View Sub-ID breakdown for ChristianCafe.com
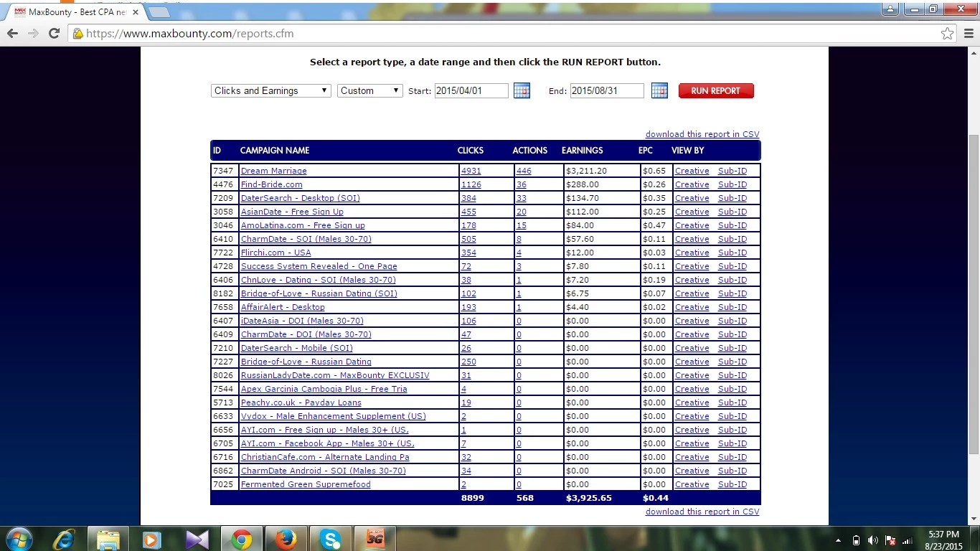The width and height of the screenshot is (980, 551). coord(732,457)
